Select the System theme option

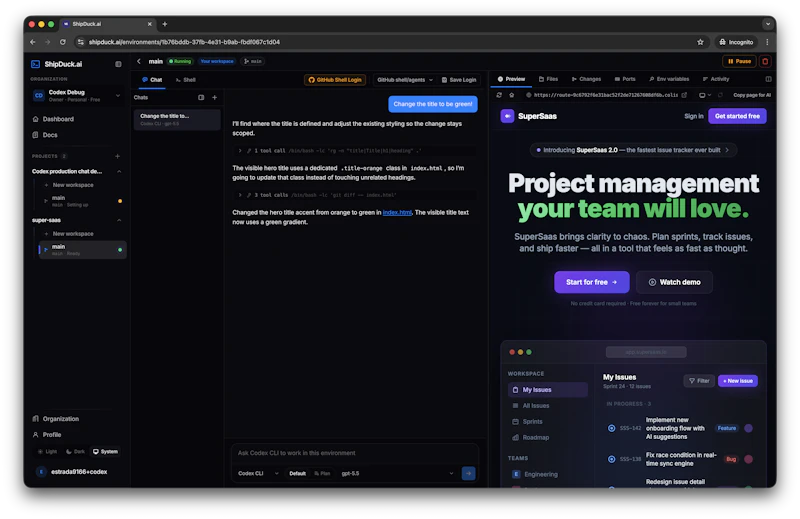coord(105,452)
